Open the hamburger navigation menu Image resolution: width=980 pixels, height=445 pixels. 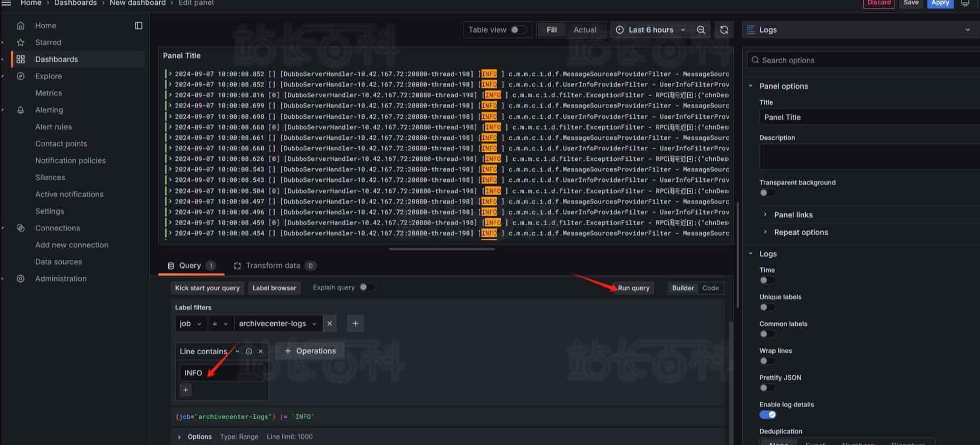(6, 3)
